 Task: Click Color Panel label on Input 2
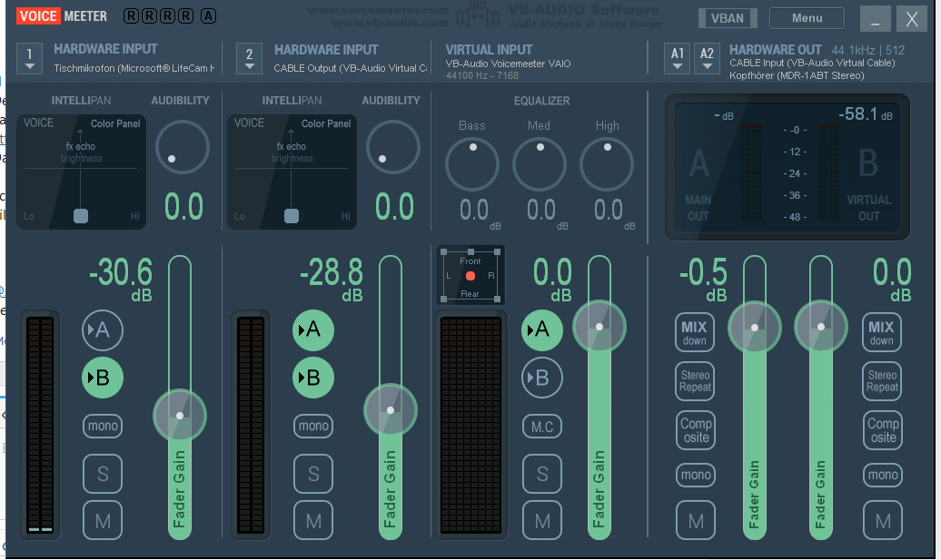pyautogui.click(x=326, y=123)
